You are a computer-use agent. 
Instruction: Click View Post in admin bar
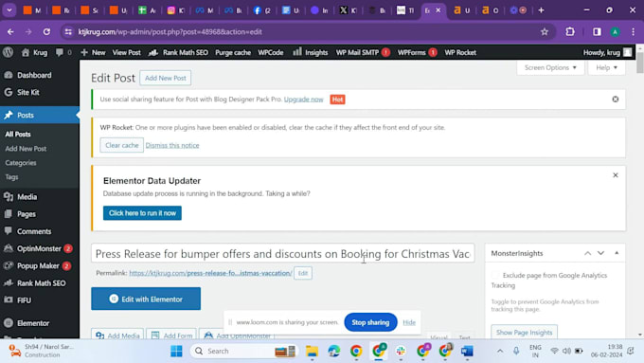127,53
